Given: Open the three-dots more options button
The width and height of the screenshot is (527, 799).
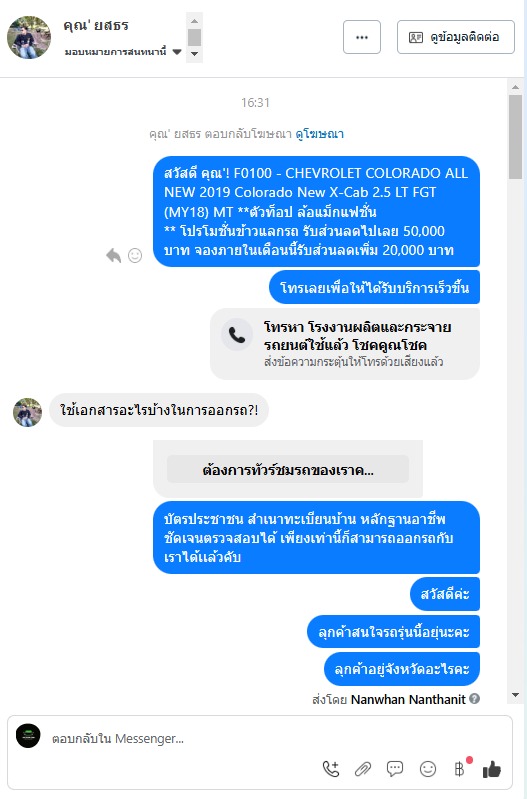Looking at the screenshot, I should (362, 37).
